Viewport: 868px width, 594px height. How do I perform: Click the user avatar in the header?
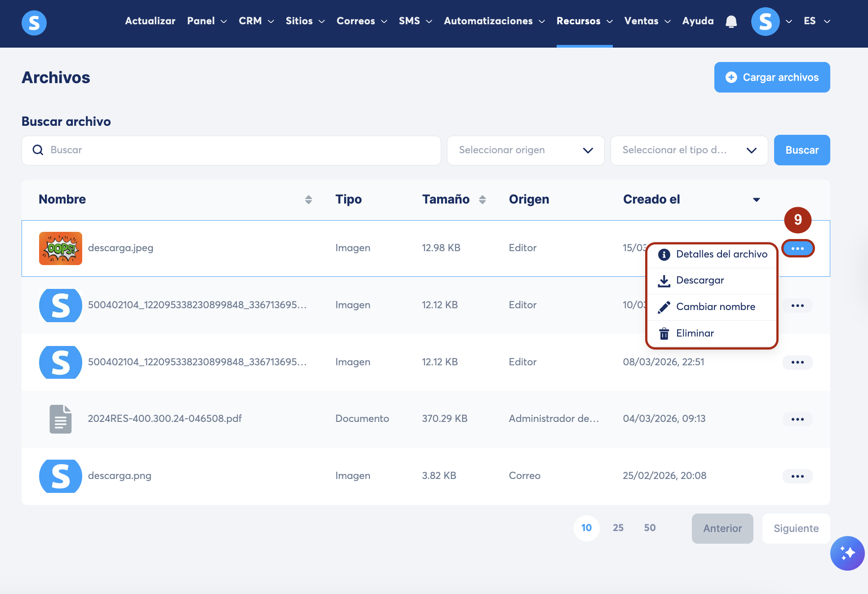[765, 22]
